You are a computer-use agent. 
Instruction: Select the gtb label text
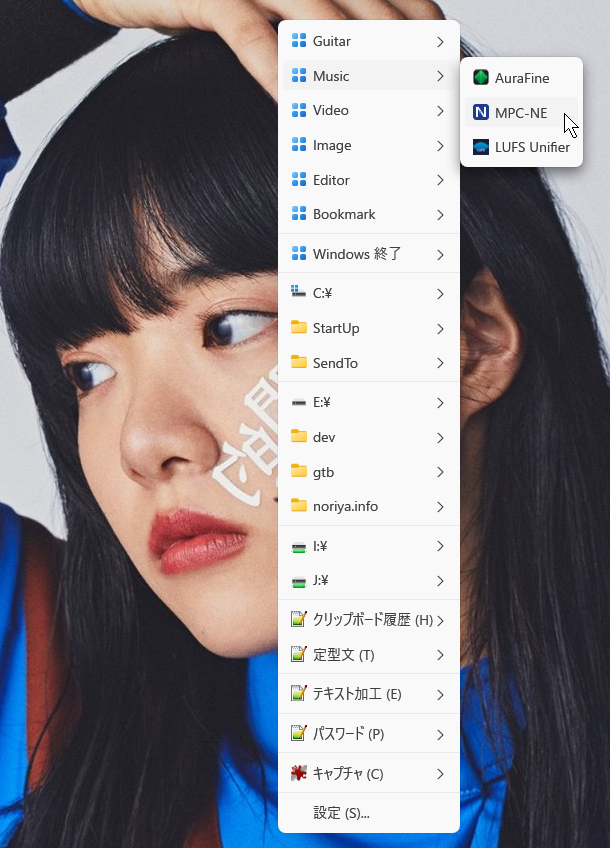pyautogui.click(x=323, y=473)
